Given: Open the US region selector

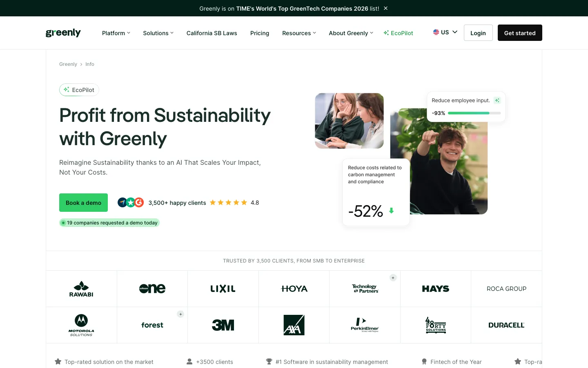Looking at the screenshot, I should 445,32.
